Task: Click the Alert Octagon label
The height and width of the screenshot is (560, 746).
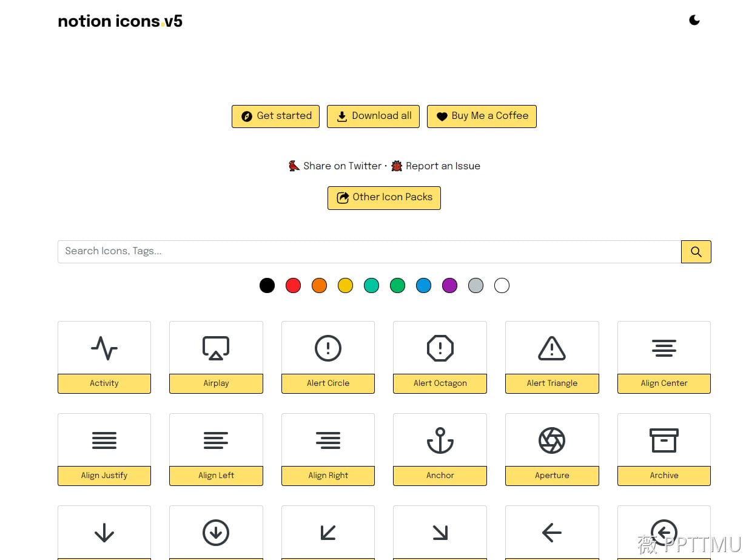Action: (440, 383)
